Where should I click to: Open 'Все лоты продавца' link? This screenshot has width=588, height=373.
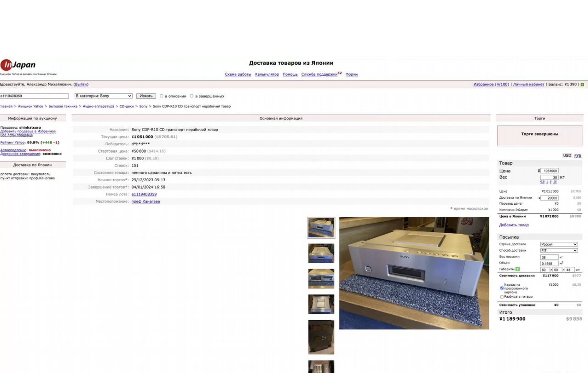click(x=16, y=135)
